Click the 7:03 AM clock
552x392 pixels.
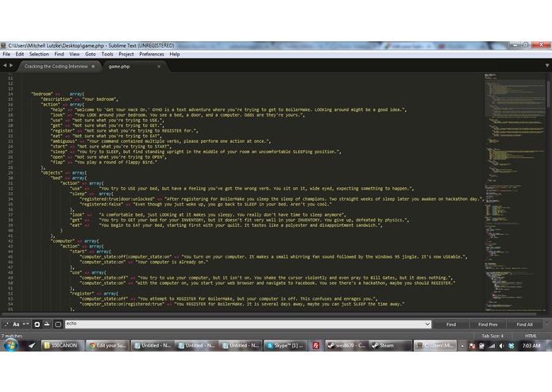pos(531,346)
